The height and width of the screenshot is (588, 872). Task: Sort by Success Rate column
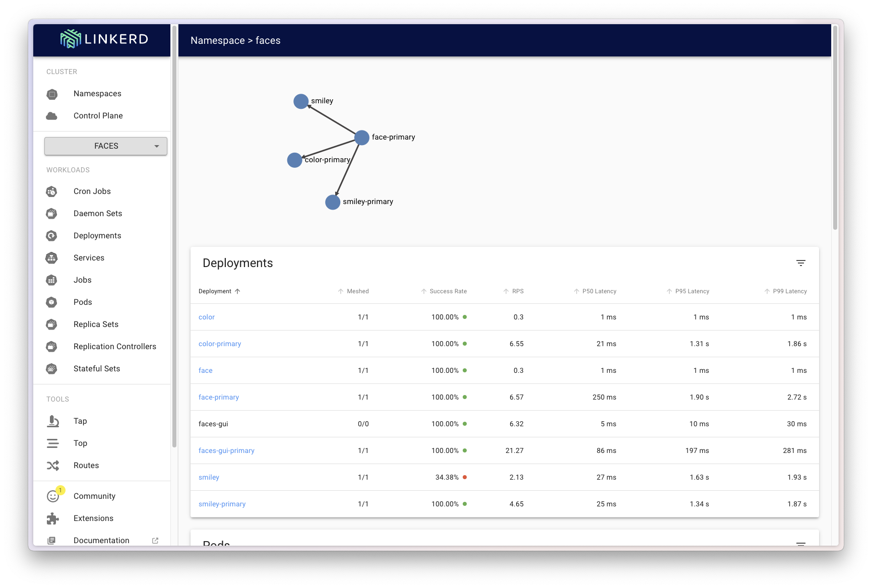444,291
